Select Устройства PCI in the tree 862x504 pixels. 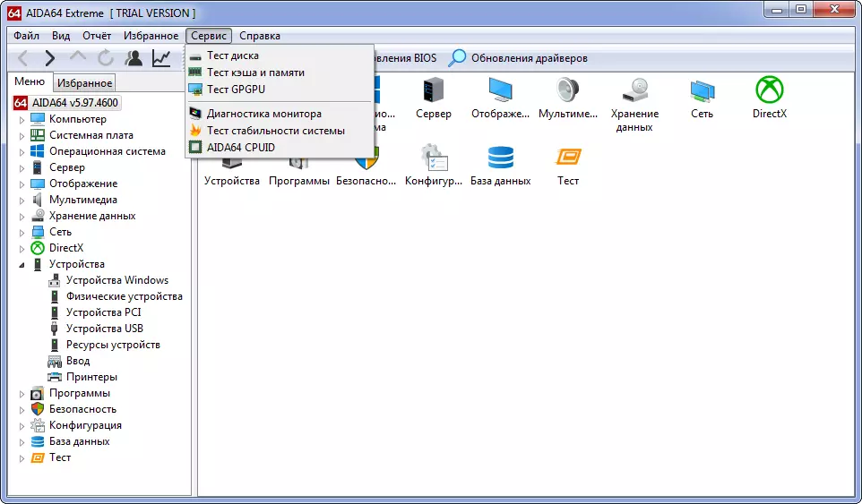click(103, 312)
